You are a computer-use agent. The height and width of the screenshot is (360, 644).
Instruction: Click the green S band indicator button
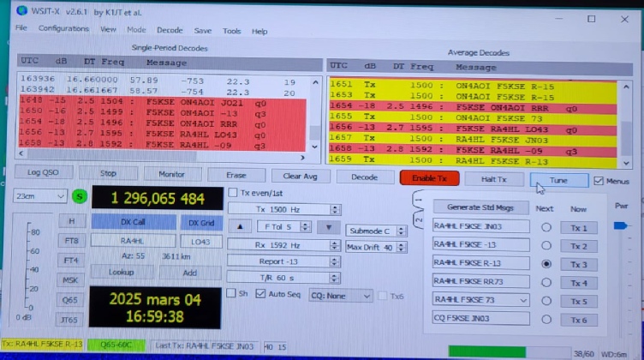point(80,197)
